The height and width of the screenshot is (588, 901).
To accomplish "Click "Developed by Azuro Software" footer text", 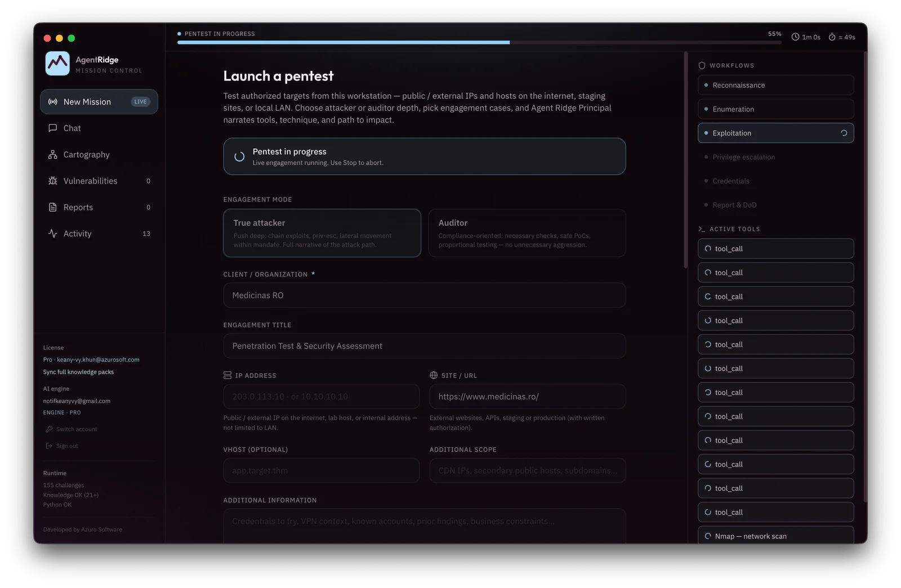I will [x=83, y=530].
